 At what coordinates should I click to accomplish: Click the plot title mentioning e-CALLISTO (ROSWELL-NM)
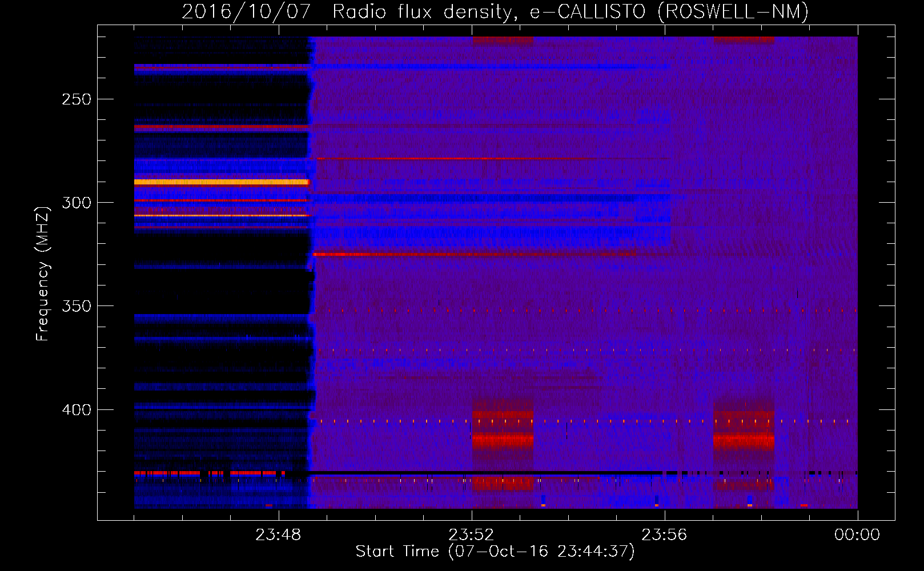point(495,11)
